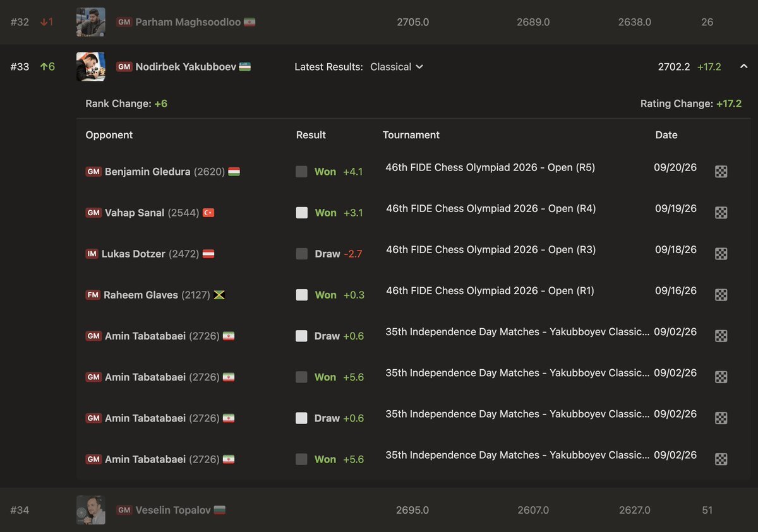Screen dimensions: 758x532
Task: Collapse Yakubboev's expanded results panel
Action: pos(743,66)
